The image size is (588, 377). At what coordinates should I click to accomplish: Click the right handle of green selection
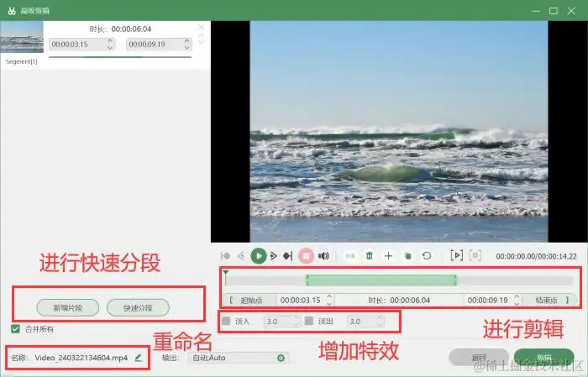click(455, 280)
